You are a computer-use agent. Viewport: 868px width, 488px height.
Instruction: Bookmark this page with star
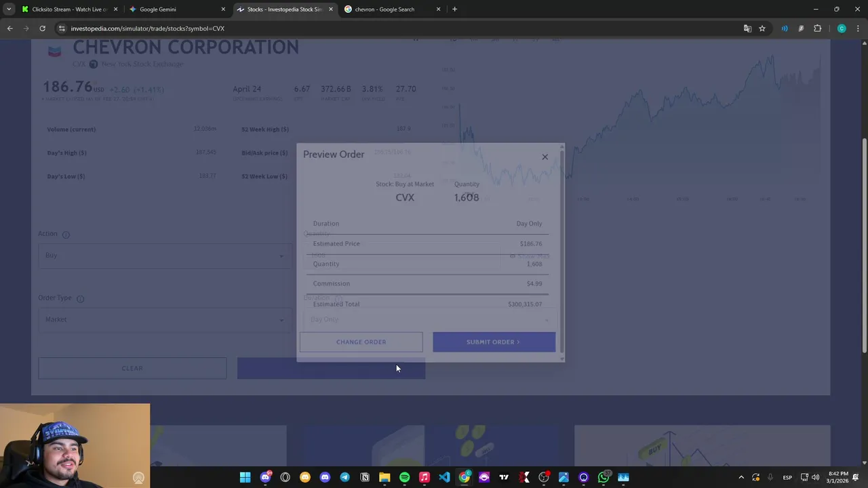(x=762, y=28)
